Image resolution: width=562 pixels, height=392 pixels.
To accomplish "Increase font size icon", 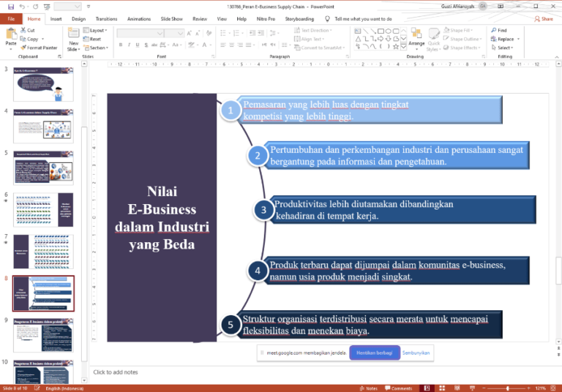I will tap(190, 34).
